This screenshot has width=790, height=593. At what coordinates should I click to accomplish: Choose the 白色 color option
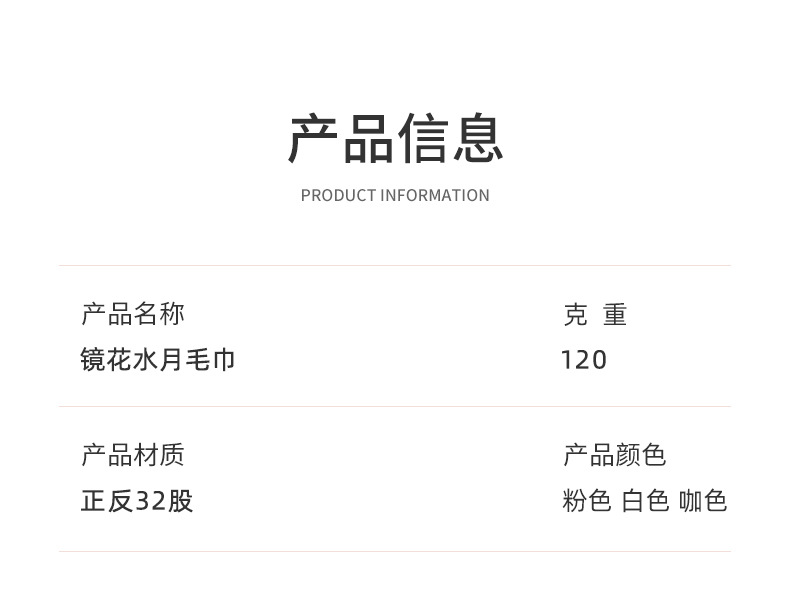tap(645, 501)
